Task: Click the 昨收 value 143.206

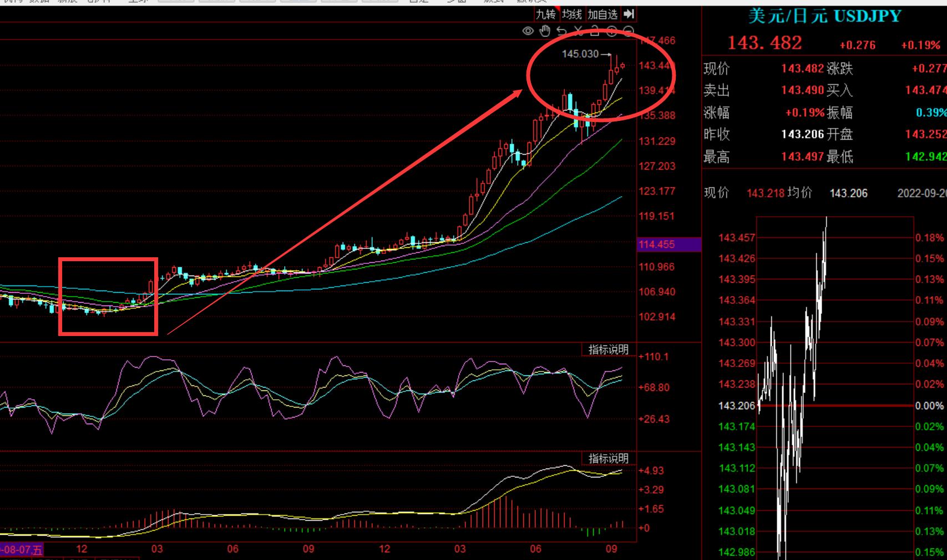Action: tap(802, 134)
